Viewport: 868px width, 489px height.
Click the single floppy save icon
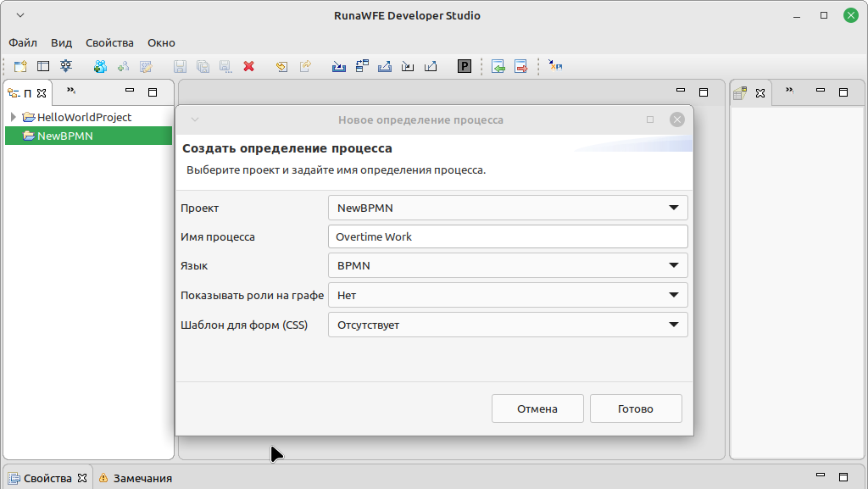tap(180, 66)
